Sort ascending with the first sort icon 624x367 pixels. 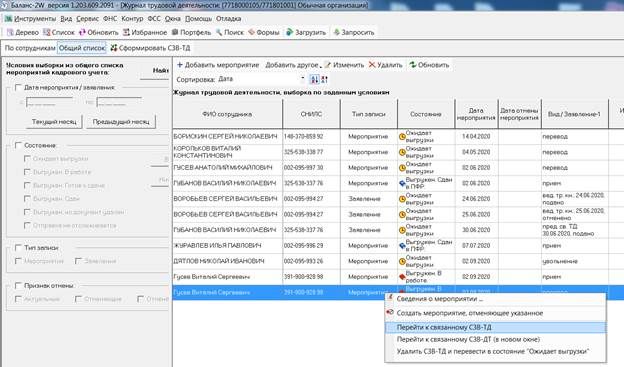[x=314, y=80]
